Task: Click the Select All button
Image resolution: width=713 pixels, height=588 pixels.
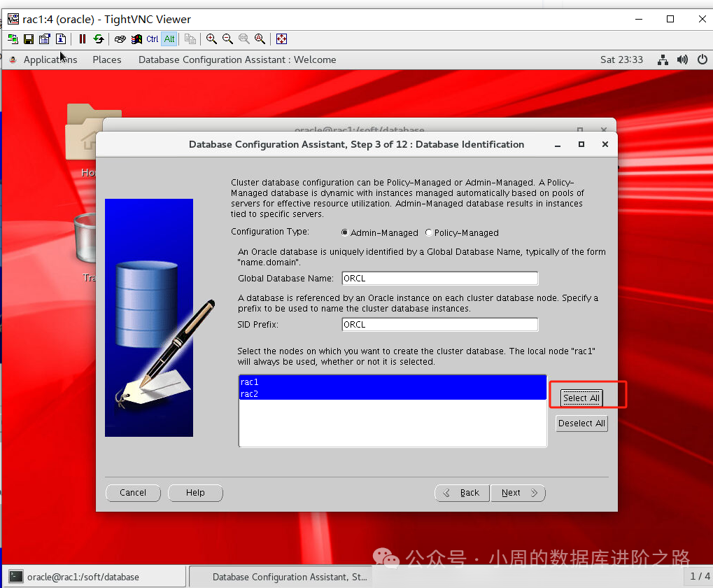Action: click(x=581, y=398)
